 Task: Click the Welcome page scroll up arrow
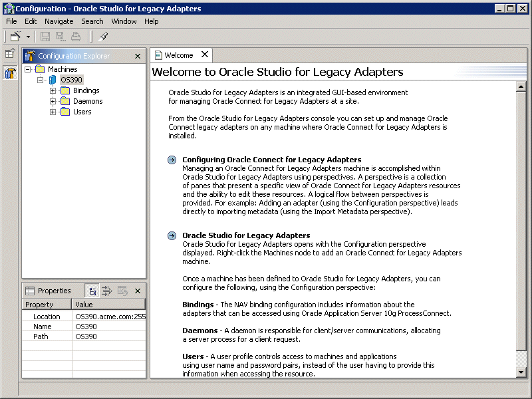click(x=521, y=87)
